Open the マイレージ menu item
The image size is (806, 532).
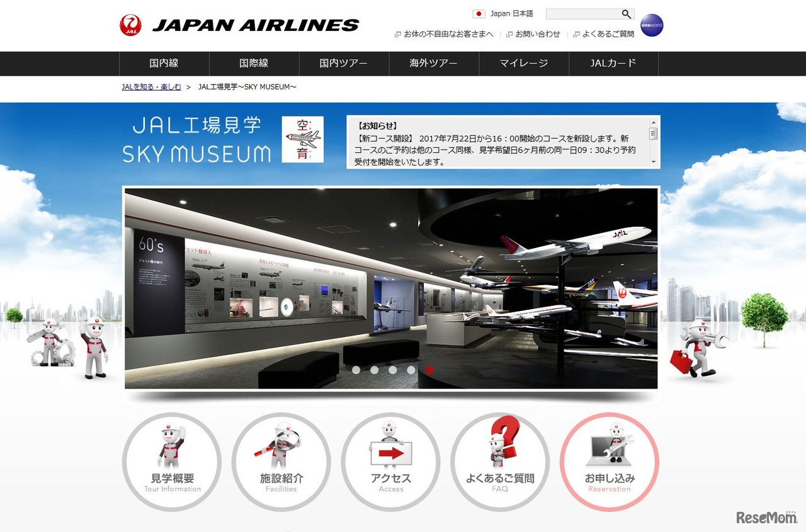click(525, 64)
